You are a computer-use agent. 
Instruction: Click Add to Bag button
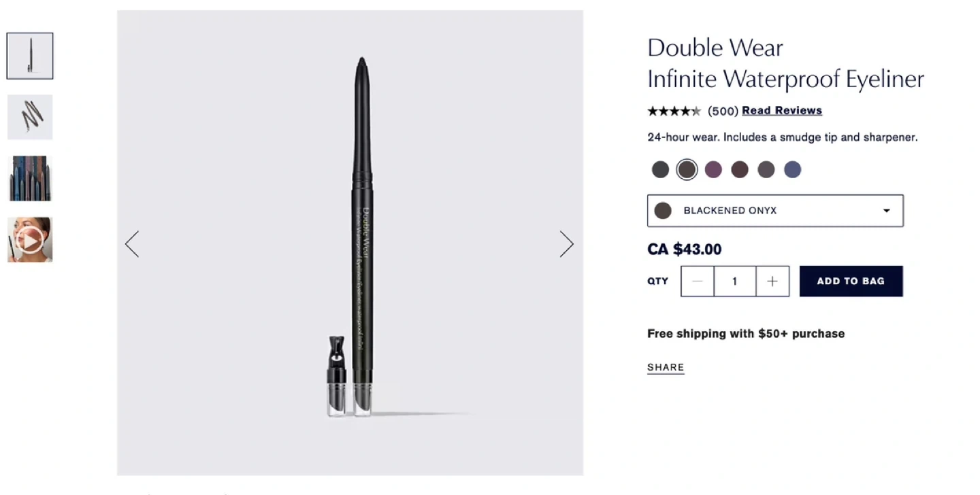tap(851, 281)
